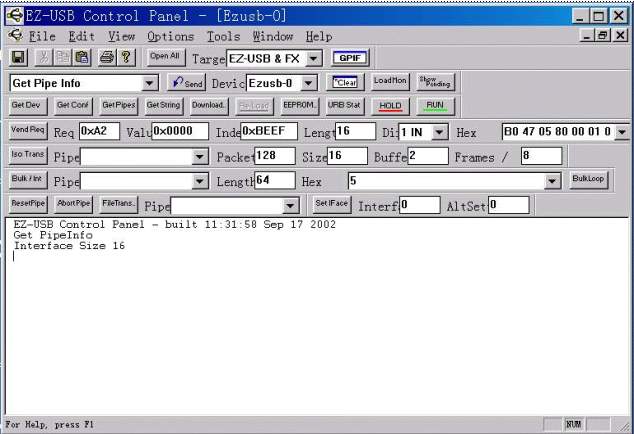The height and width of the screenshot is (434, 634).
Task: Click the Iso Trans button
Action: [x=28, y=156]
